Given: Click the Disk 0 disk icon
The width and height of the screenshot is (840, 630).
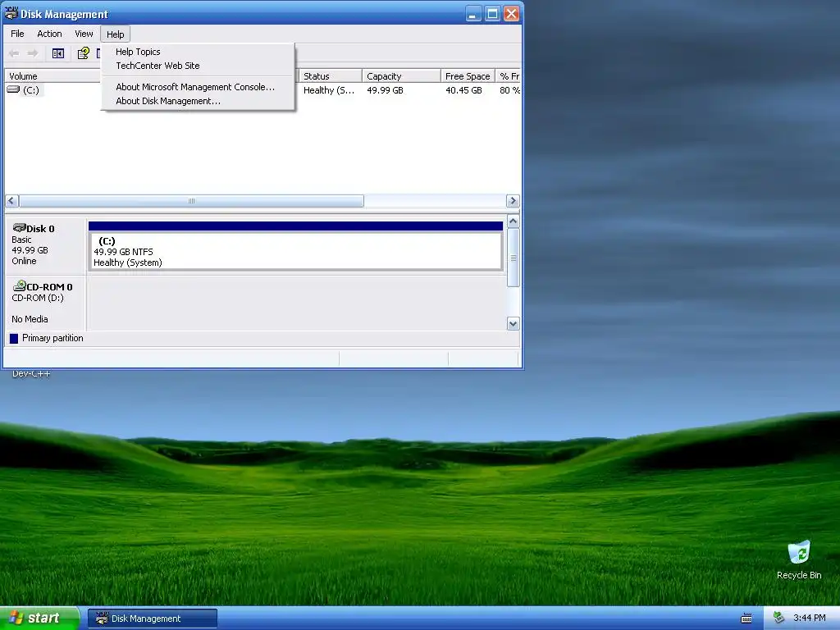Looking at the screenshot, I should pyautogui.click(x=20, y=228).
